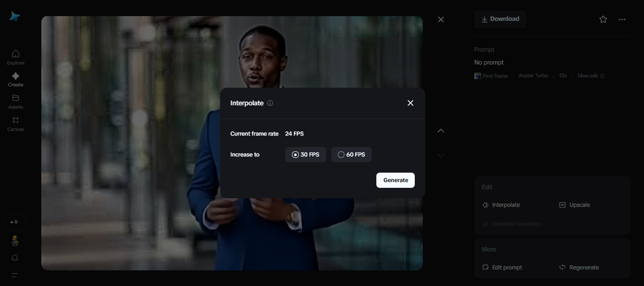Image resolution: width=644 pixels, height=286 pixels.
Task: Close the video preview viewer
Action: pos(441,19)
